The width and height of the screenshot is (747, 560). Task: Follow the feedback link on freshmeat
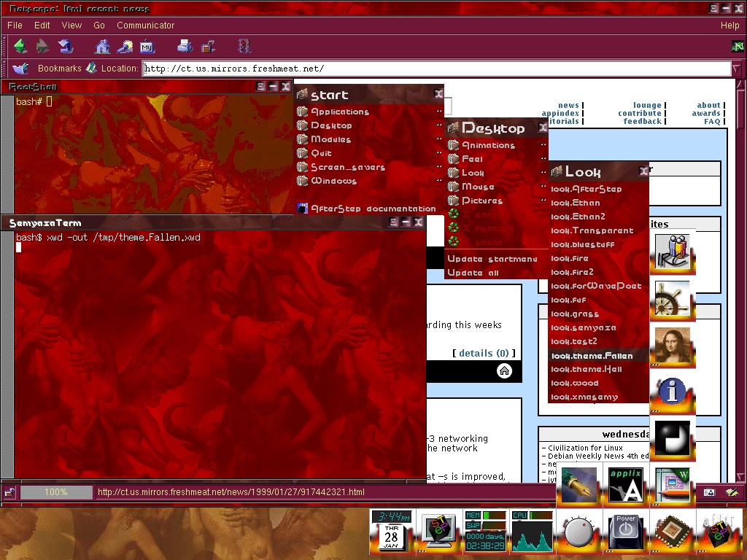(642, 121)
